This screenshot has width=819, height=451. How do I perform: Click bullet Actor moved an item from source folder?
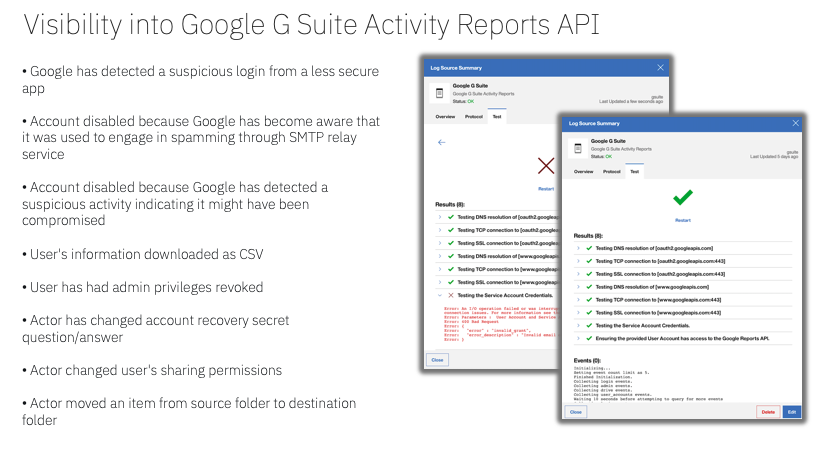tap(189, 411)
